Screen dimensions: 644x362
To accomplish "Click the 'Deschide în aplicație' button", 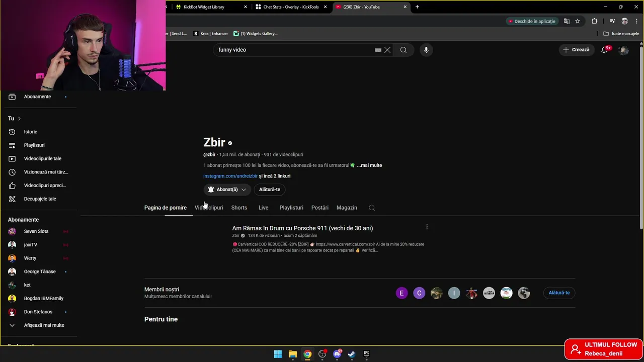I will click(x=532, y=21).
